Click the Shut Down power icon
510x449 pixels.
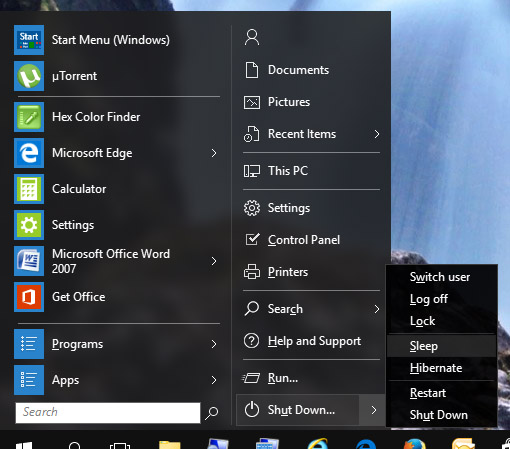point(252,410)
